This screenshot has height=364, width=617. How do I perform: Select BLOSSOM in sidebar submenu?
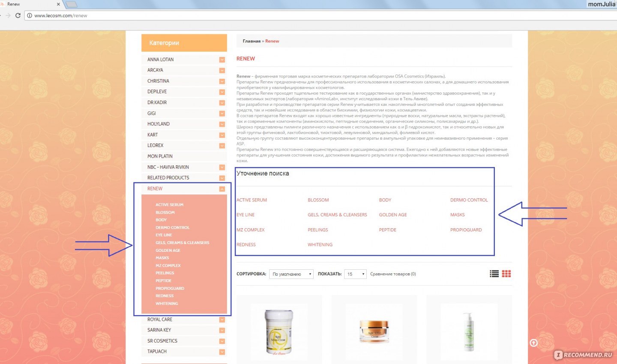pos(165,212)
